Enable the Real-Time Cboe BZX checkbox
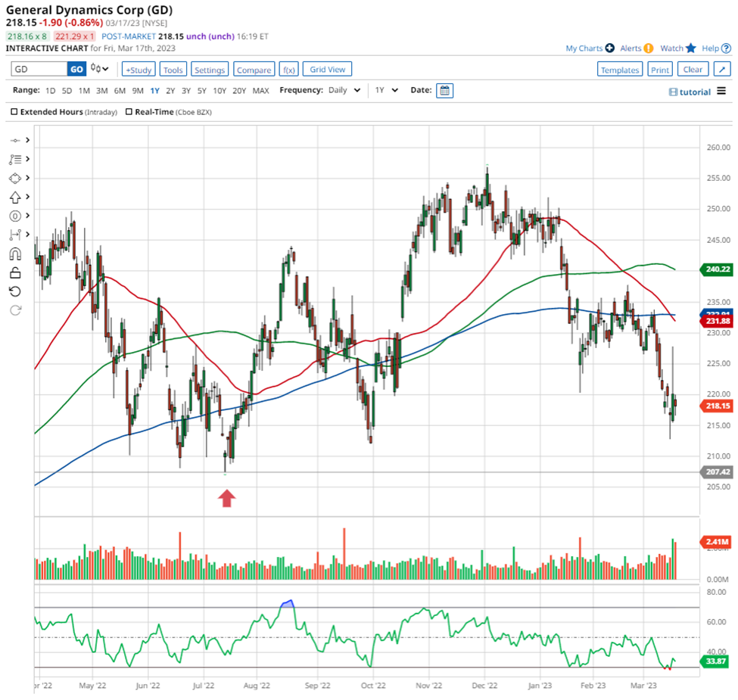The image size is (738, 700). click(x=129, y=112)
